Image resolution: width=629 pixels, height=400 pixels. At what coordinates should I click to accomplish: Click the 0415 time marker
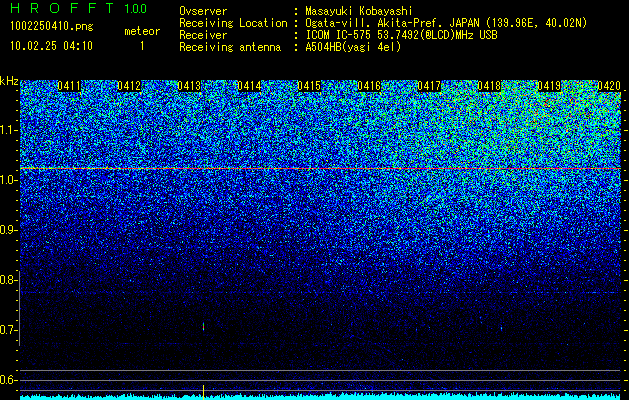[309, 86]
